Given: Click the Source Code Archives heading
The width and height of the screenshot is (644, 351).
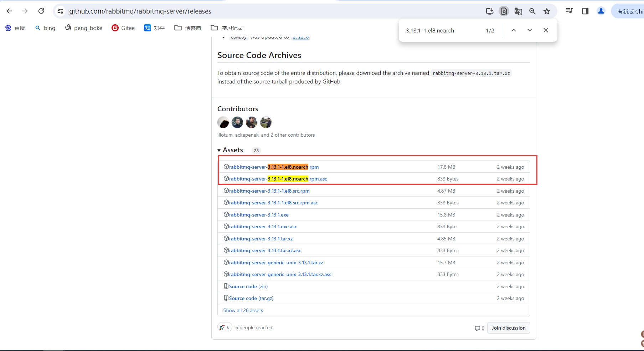Looking at the screenshot, I should (259, 55).
